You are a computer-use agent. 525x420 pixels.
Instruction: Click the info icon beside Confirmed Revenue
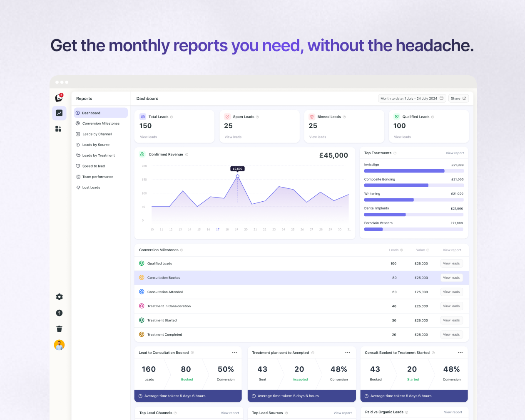[187, 154]
